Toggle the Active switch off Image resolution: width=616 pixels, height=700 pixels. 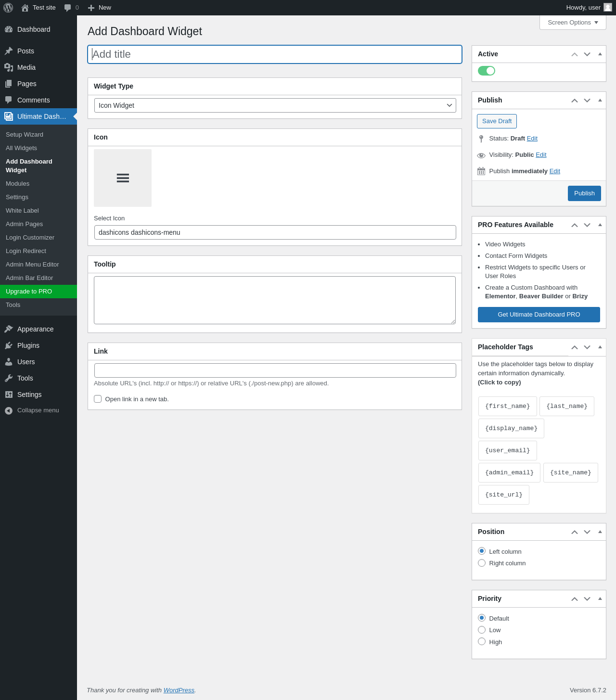point(487,71)
